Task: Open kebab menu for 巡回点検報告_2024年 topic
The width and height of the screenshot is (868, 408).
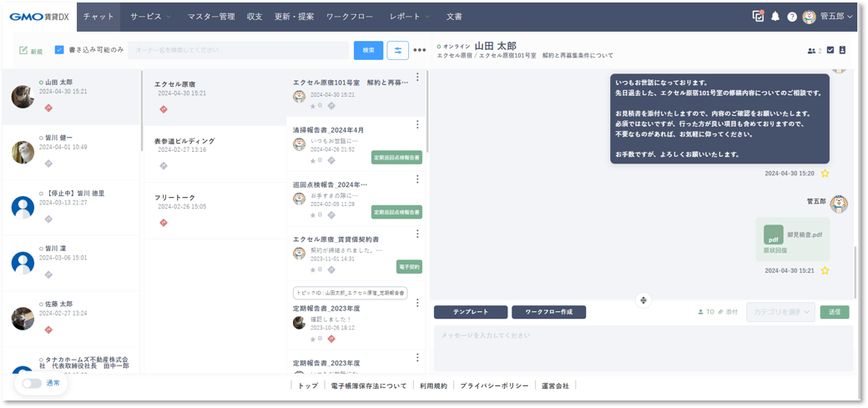Action: point(417,179)
